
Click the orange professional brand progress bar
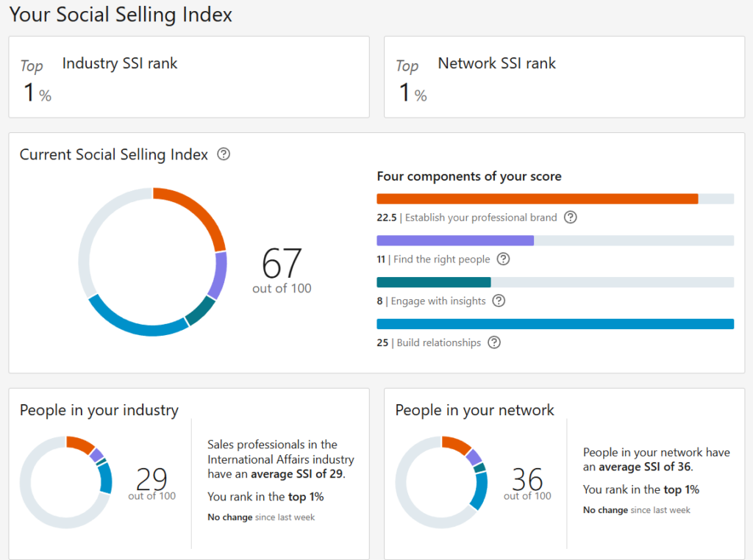click(x=537, y=199)
